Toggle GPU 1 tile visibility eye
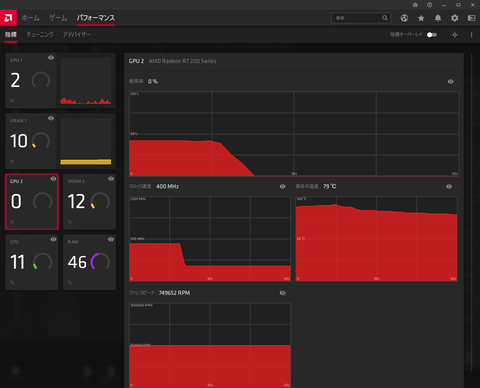This screenshot has width=480, height=388. [x=51, y=58]
